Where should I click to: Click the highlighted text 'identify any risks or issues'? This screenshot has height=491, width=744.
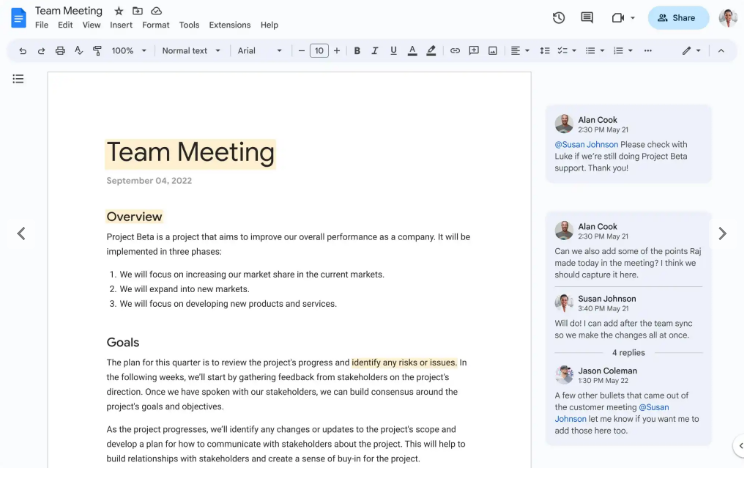[404, 362]
